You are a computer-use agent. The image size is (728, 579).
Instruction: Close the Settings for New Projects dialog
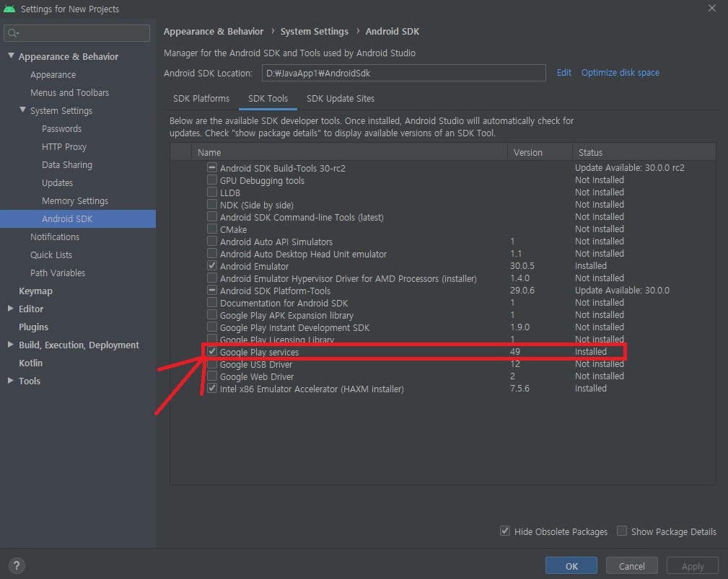click(x=711, y=9)
